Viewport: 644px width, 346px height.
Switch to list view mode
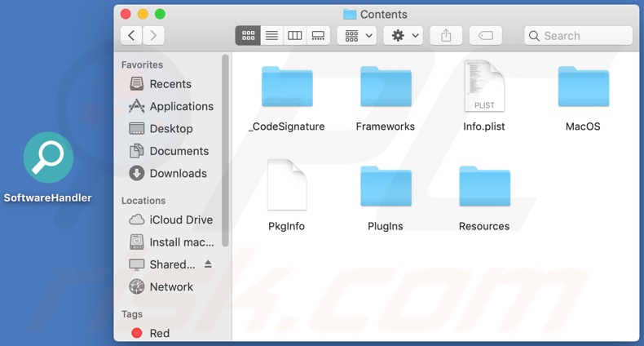271,36
